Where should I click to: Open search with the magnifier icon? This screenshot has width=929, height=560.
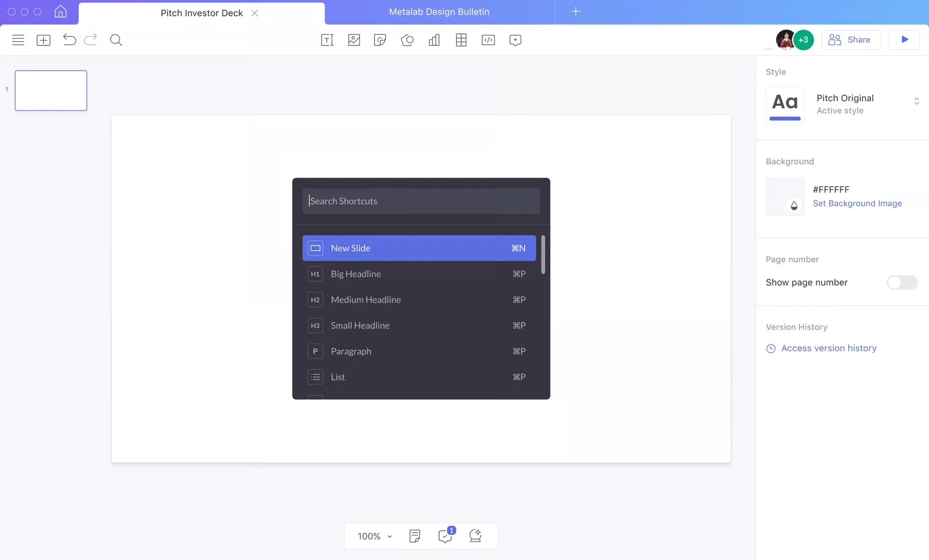point(116,40)
